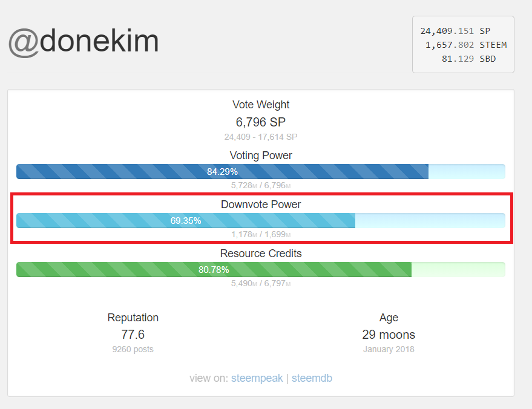Click the Voting Power progress bar
The height and width of the screenshot is (409, 532).
click(260, 172)
